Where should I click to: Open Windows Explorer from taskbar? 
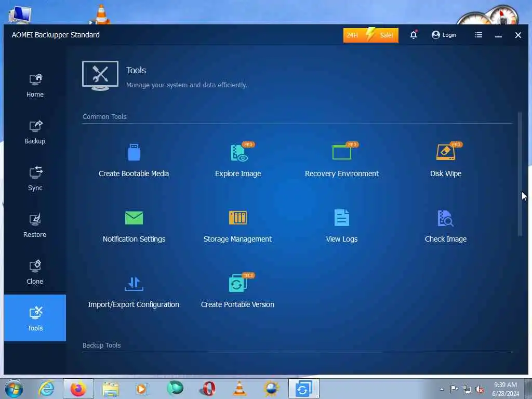click(111, 389)
